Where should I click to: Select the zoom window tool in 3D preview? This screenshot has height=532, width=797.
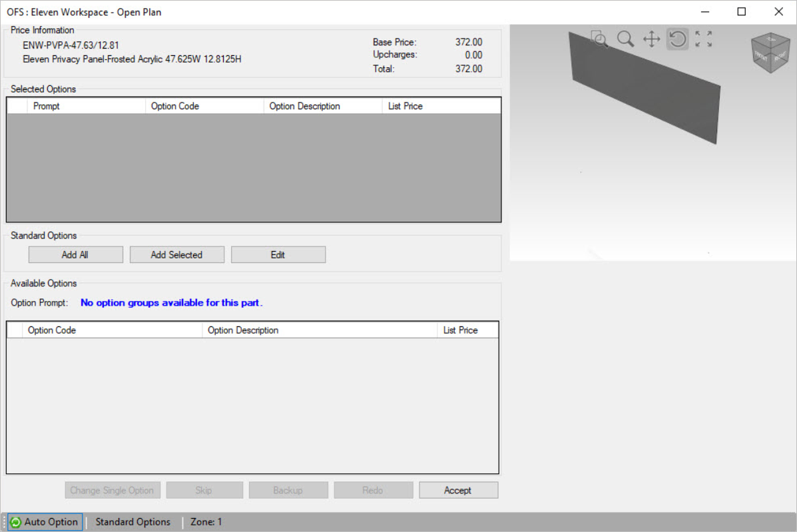coord(599,39)
